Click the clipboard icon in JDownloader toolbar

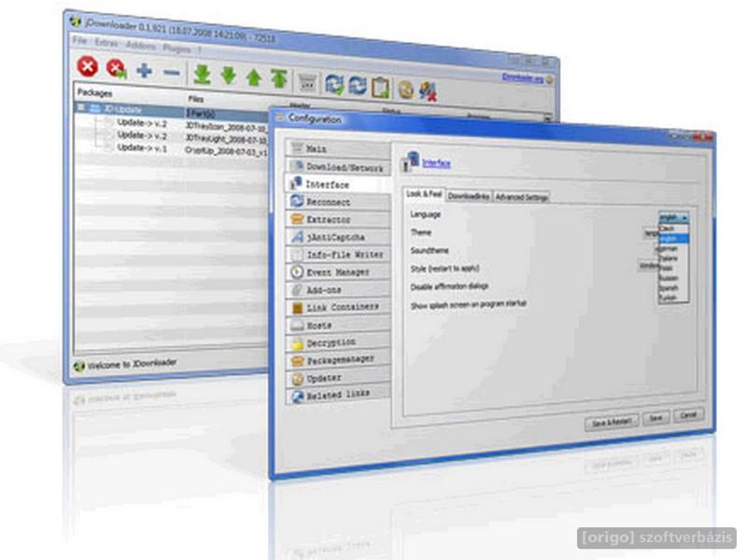point(381,88)
